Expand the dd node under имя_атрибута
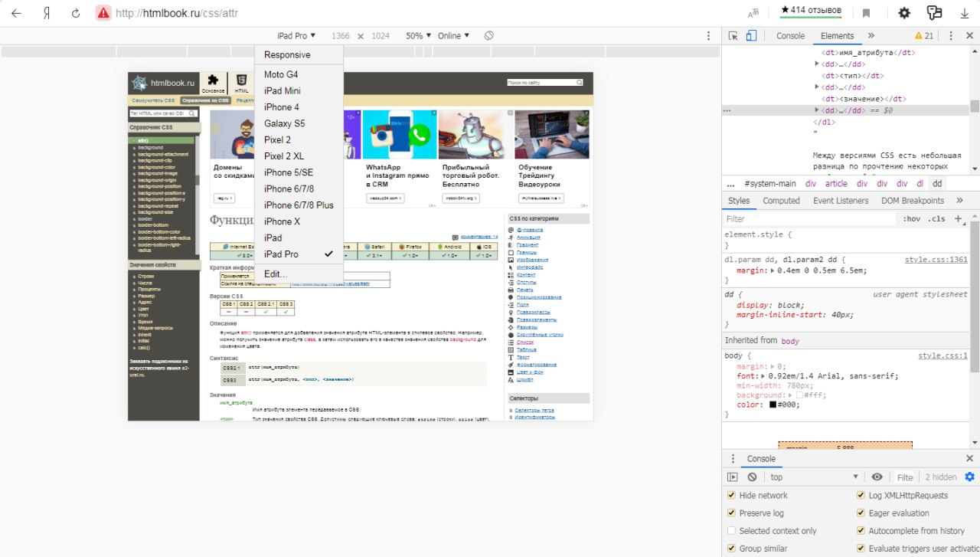Screen dimensions: 980x557 [817, 64]
